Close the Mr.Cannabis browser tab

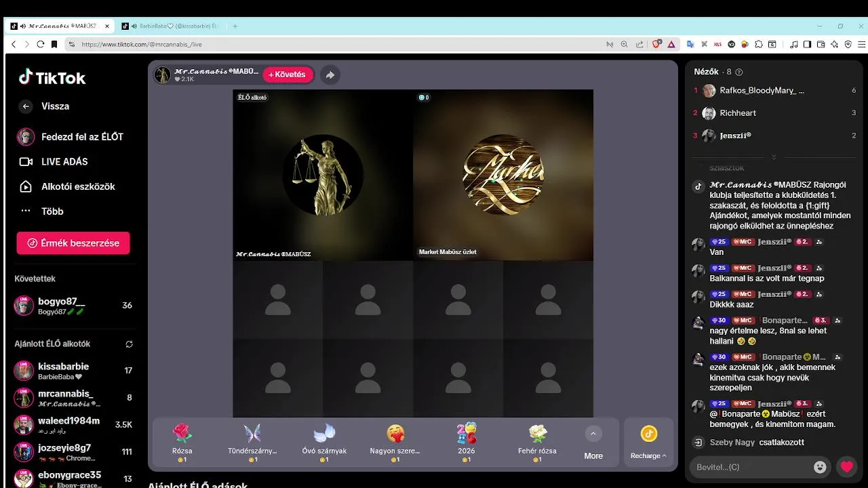tap(107, 26)
